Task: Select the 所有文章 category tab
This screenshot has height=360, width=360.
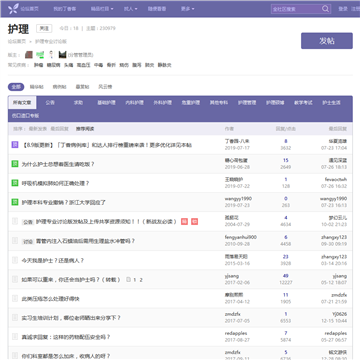Action: pyautogui.click(x=22, y=103)
